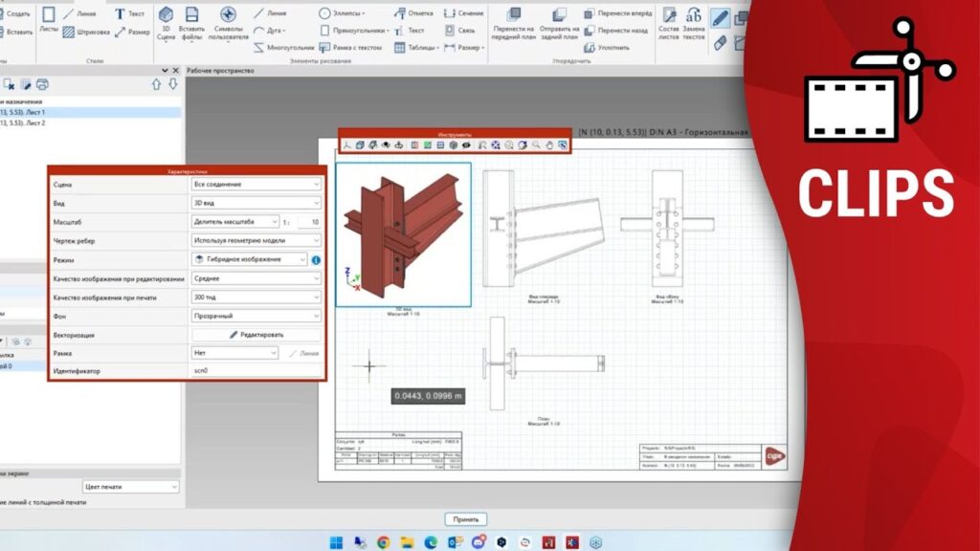
Task: Select the Штриховка hatch tool
Action: tap(86, 32)
